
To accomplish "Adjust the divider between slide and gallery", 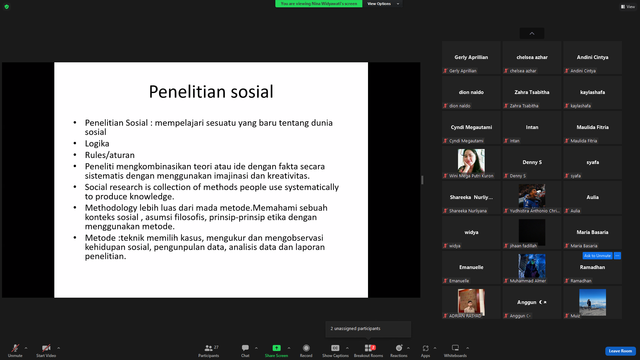I will [422, 180].
